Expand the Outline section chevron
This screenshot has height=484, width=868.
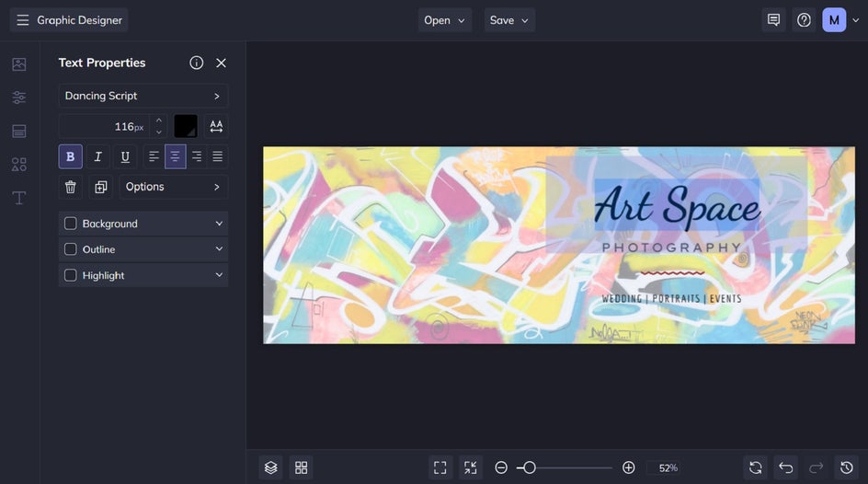coord(219,249)
